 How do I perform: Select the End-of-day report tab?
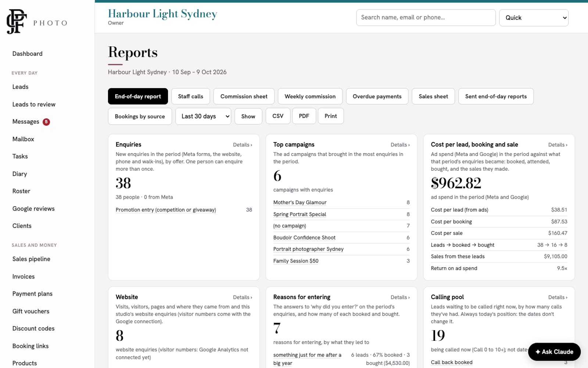pyautogui.click(x=138, y=96)
